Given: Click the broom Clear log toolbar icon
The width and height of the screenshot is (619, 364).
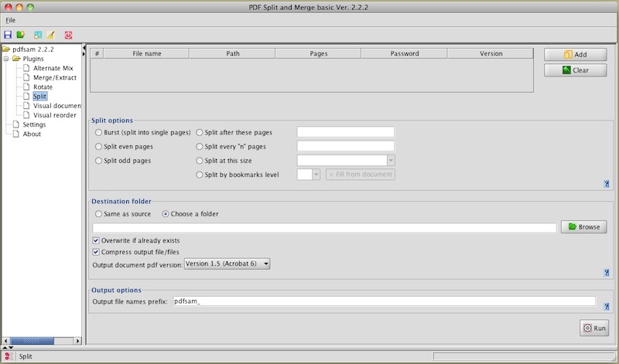Looking at the screenshot, I should point(51,35).
